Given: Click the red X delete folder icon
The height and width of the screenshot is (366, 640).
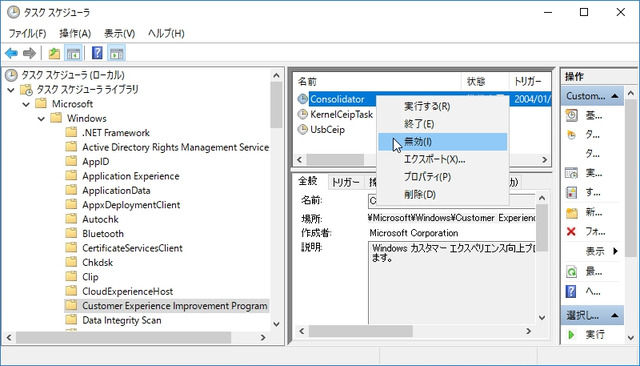Looking at the screenshot, I should click(571, 232).
